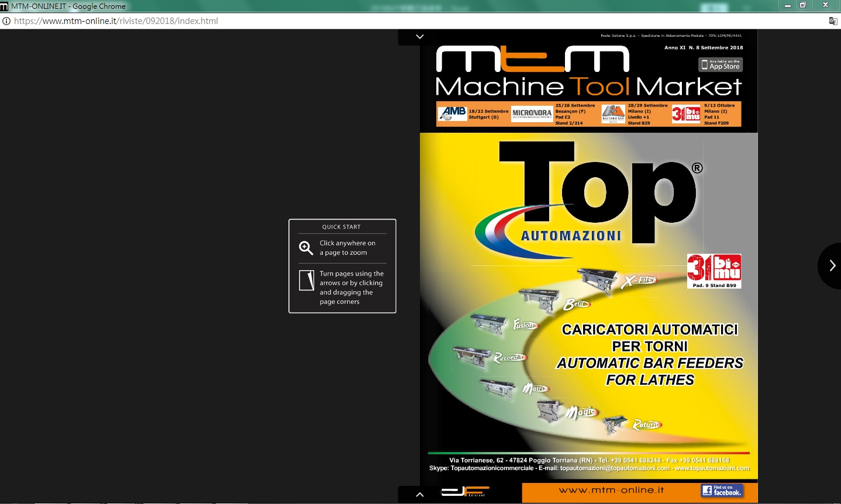841x504 pixels.
Task: Click the Fastener Fair logo in banner
Action: 613,114
